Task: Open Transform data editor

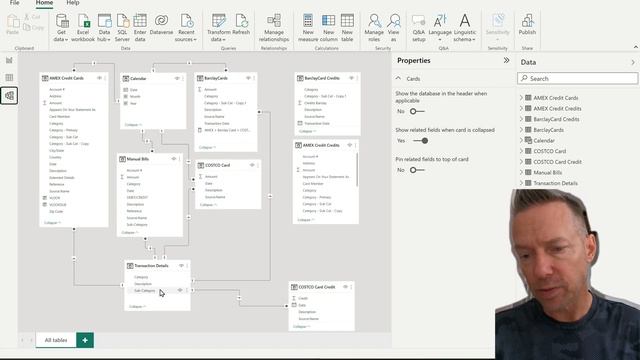Action: coord(218,27)
